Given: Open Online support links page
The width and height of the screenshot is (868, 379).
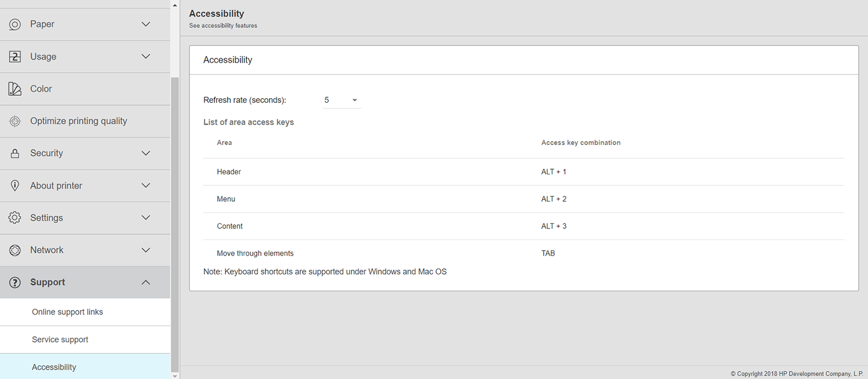Looking at the screenshot, I should click(x=67, y=312).
